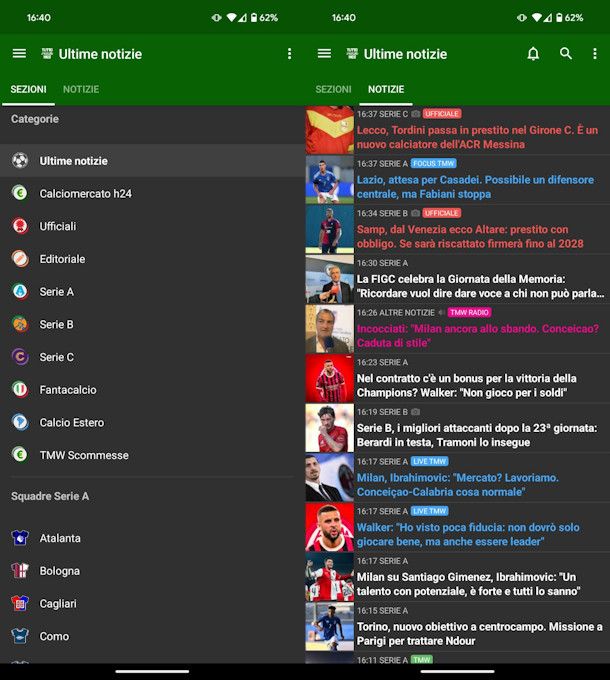The height and width of the screenshot is (680, 610).
Task: Tap TMW logo in left header
Action: 47,54
